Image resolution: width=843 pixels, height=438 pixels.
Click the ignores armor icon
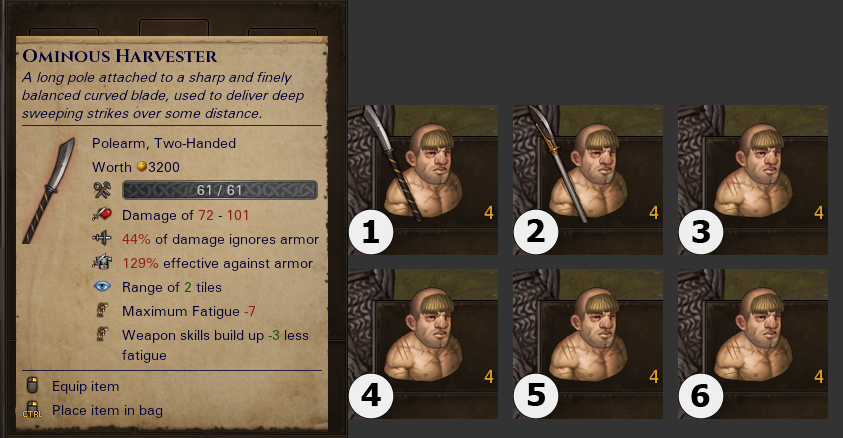click(x=102, y=239)
